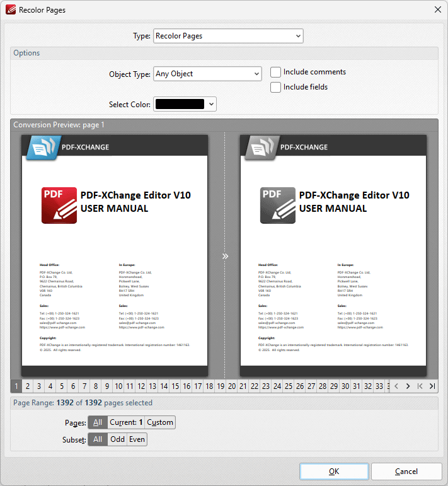Screen dimensions: 448x486
Task: Select All in Subset
Action: pyautogui.click(x=98, y=439)
